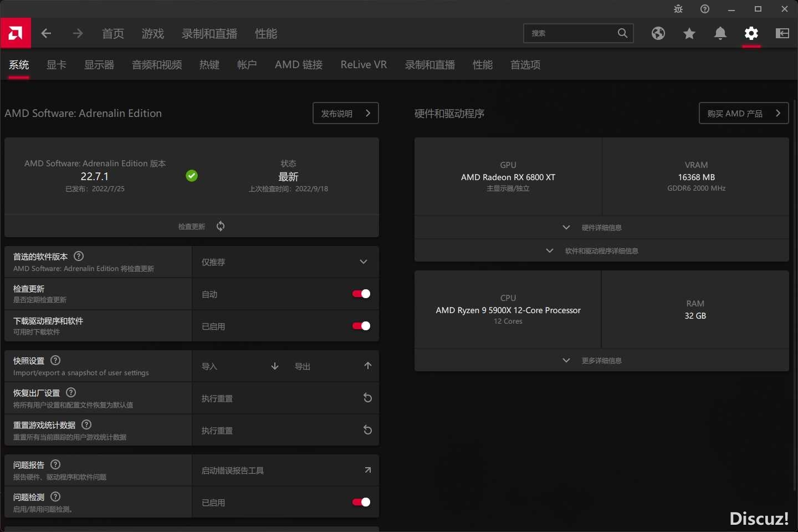Toggle 问题检测 switch
Image resolution: width=798 pixels, height=532 pixels.
(361, 502)
